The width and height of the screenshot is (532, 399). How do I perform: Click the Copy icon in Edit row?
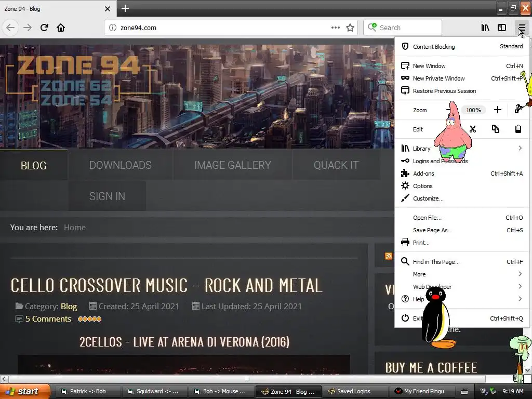click(x=495, y=129)
